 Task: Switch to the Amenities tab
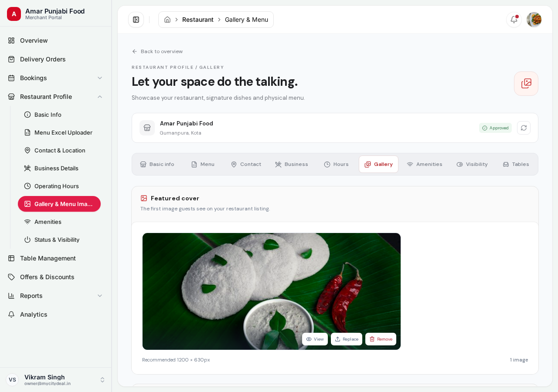(x=425, y=164)
